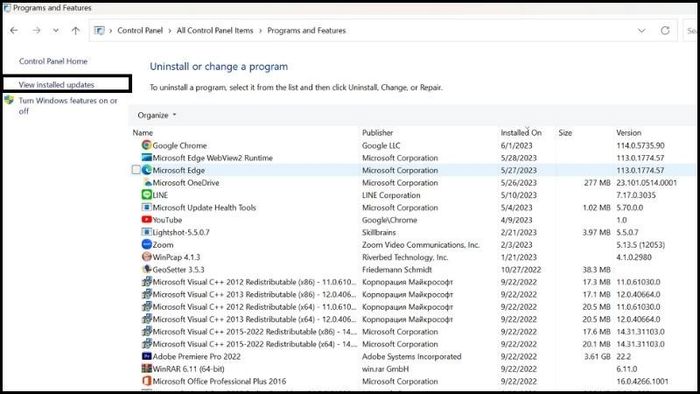Open the recent locations dropdown arrow
This screenshot has height=394, width=700.
point(56,30)
